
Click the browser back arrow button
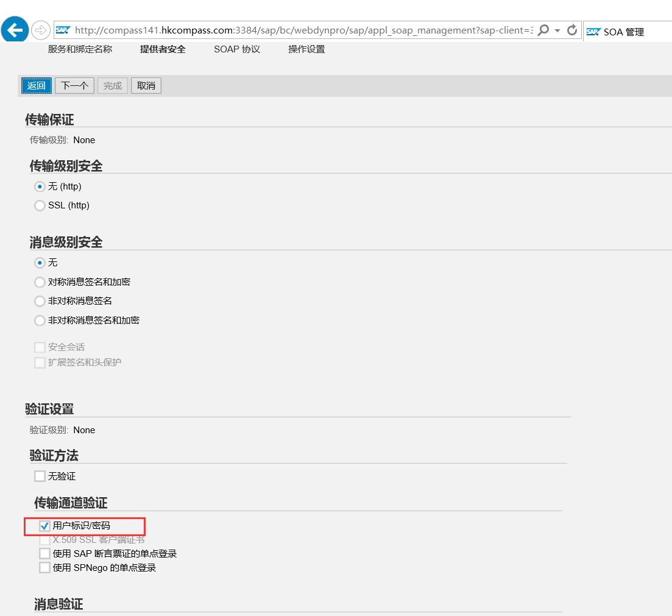coord(15,30)
